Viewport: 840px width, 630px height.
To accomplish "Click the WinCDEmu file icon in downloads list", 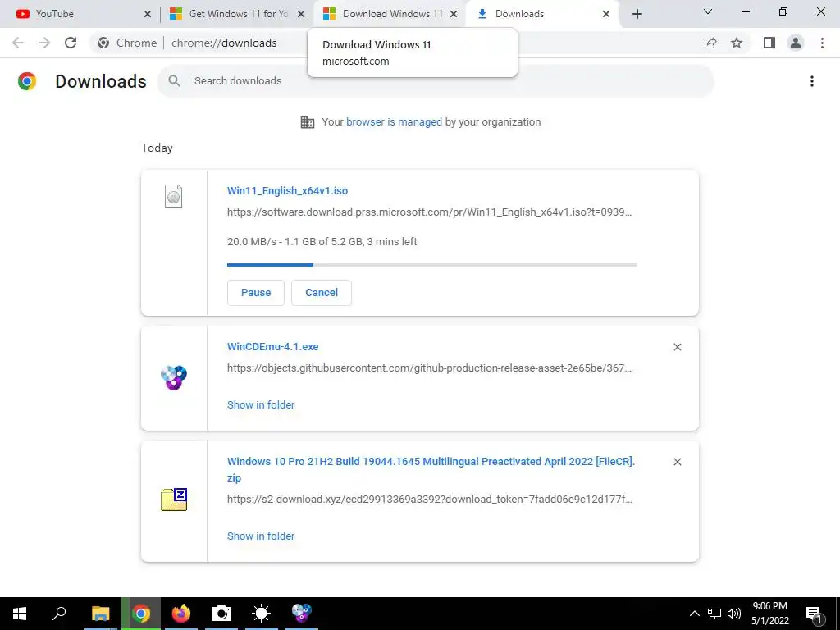I will click(174, 377).
